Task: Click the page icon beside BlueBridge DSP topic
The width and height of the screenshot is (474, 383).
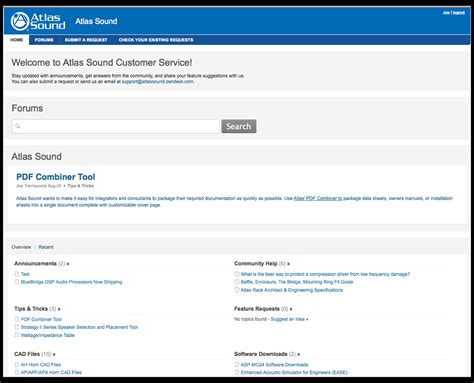Action: point(17,282)
